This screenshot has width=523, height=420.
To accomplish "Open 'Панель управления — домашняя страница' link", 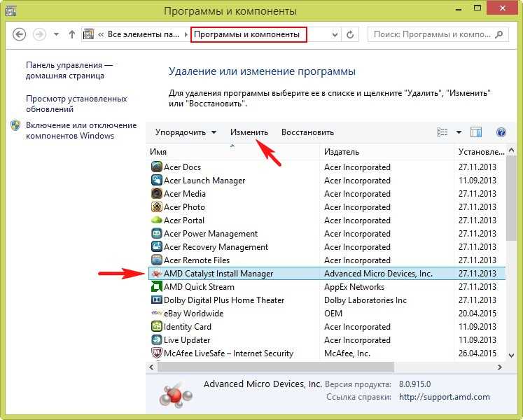I will point(69,71).
